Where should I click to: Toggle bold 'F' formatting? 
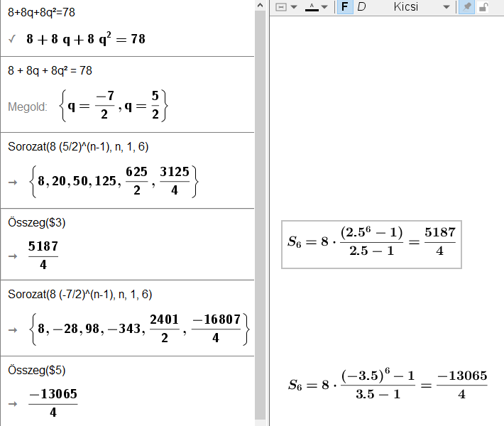(x=345, y=7)
